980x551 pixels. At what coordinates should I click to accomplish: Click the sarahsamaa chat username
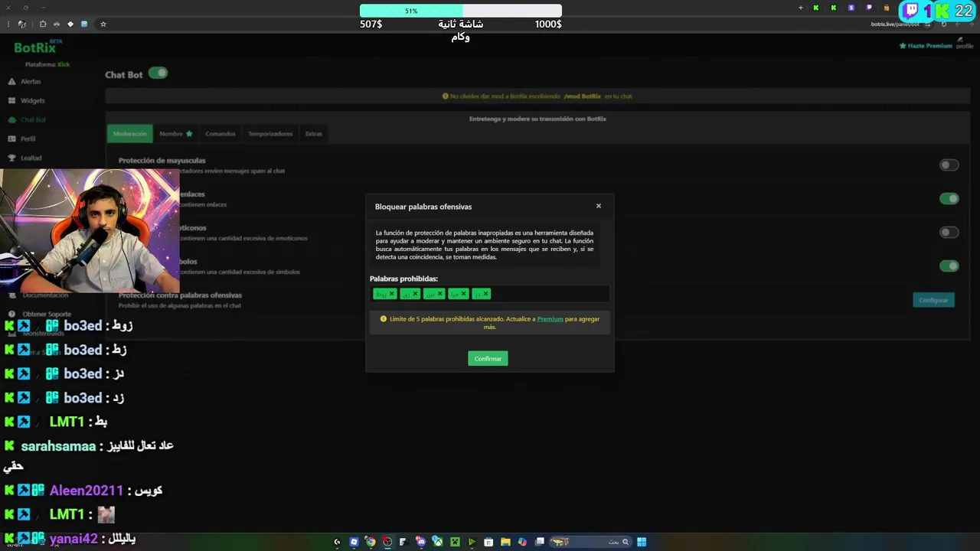pyautogui.click(x=58, y=446)
